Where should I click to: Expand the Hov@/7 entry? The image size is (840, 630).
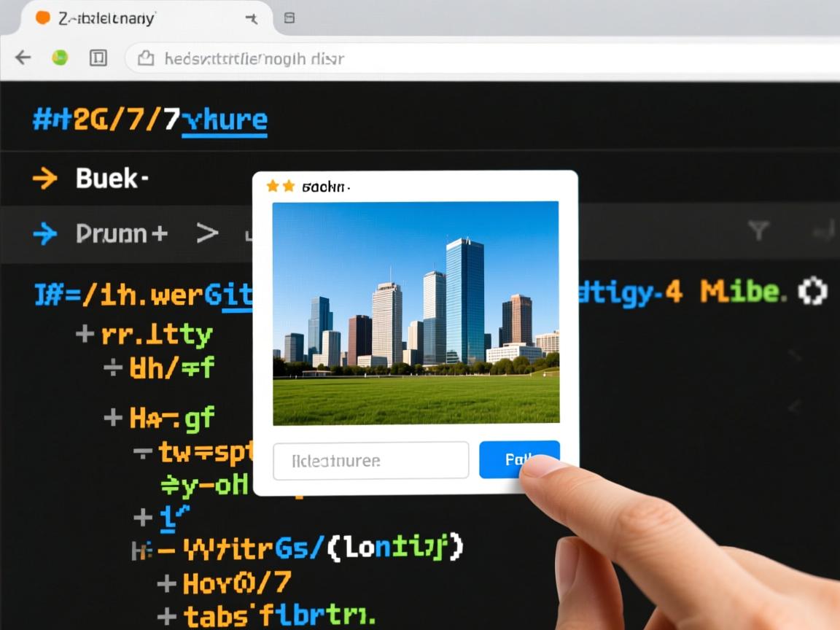click(x=166, y=583)
